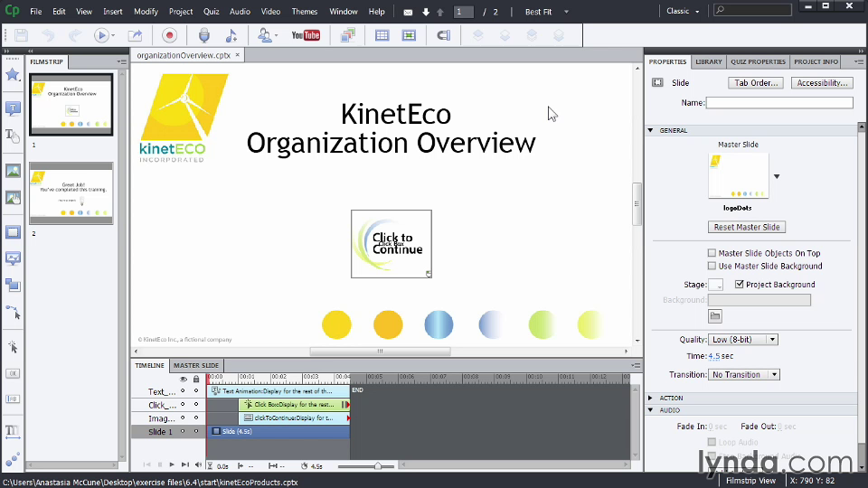The width and height of the screenshot is (868, 488).
Task: Click the Tab Order... button
Action: 756,82
